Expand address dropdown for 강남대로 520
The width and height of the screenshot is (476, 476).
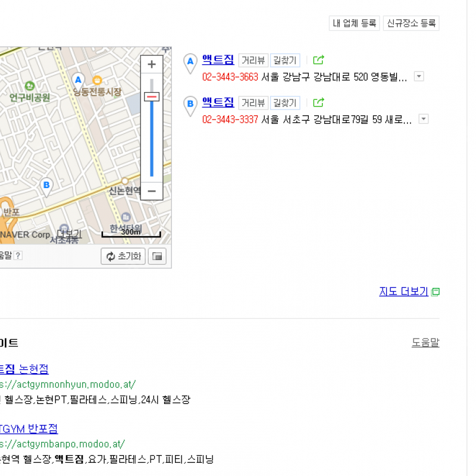(x=419, y=76)
